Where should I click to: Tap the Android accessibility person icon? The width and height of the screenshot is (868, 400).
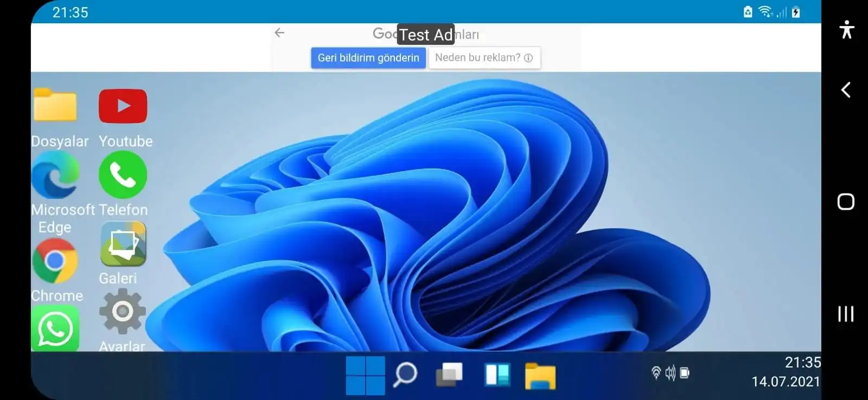click(x=846, y=29)
